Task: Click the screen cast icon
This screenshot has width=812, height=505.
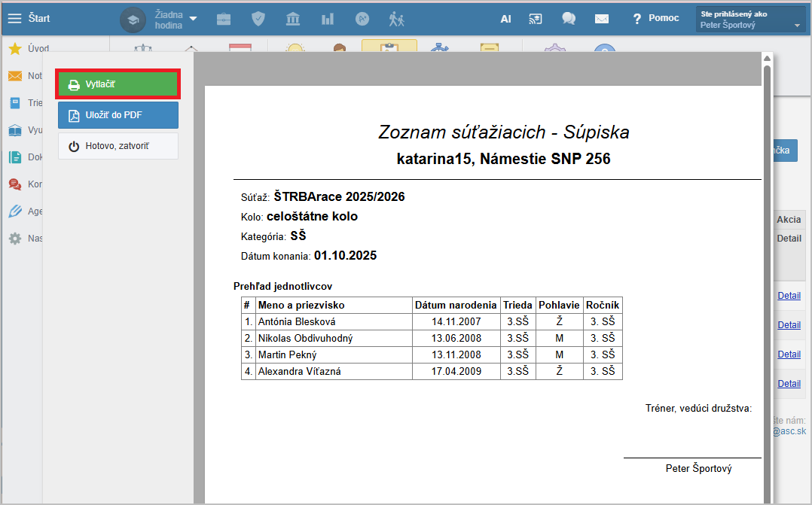Action: click(x=536, y=19)
